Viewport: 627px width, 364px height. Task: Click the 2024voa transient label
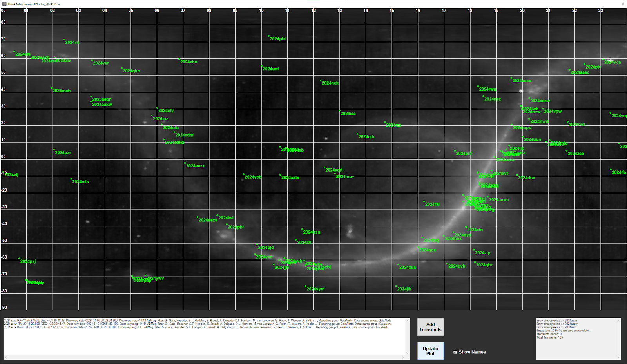(613, 63)
